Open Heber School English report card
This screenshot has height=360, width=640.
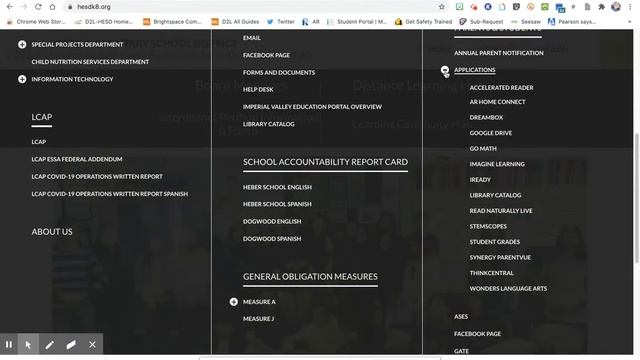point(277,187)
